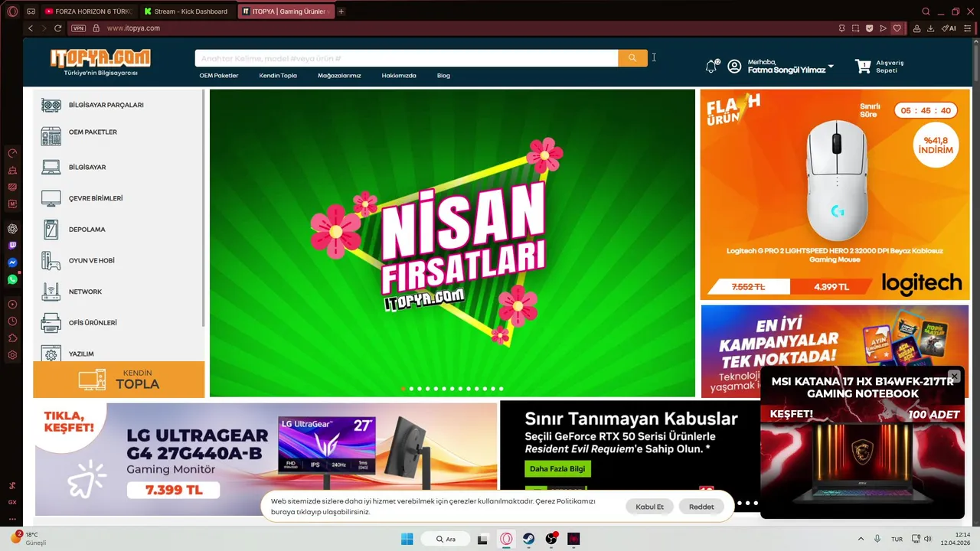Open the shopping cart icon
The image size is (980, 551).
click(x=863, y=67)
